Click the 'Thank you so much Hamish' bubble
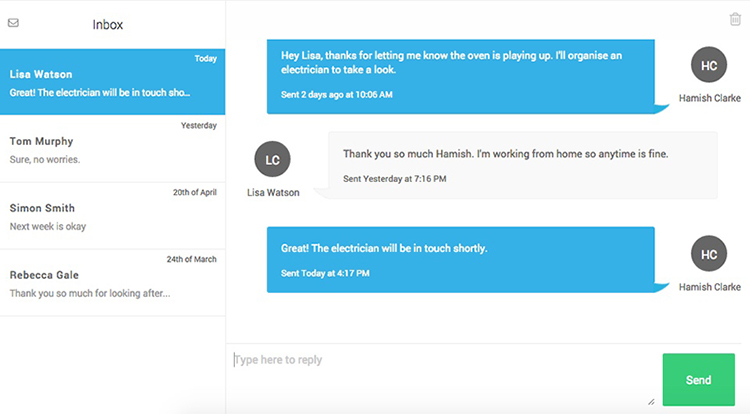Screen dimensions: 750x414 (x=521, y=165)
